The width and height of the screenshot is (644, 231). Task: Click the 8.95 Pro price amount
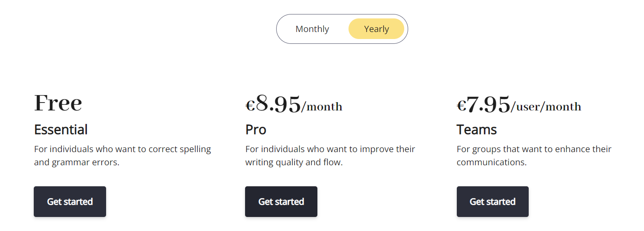278,104
